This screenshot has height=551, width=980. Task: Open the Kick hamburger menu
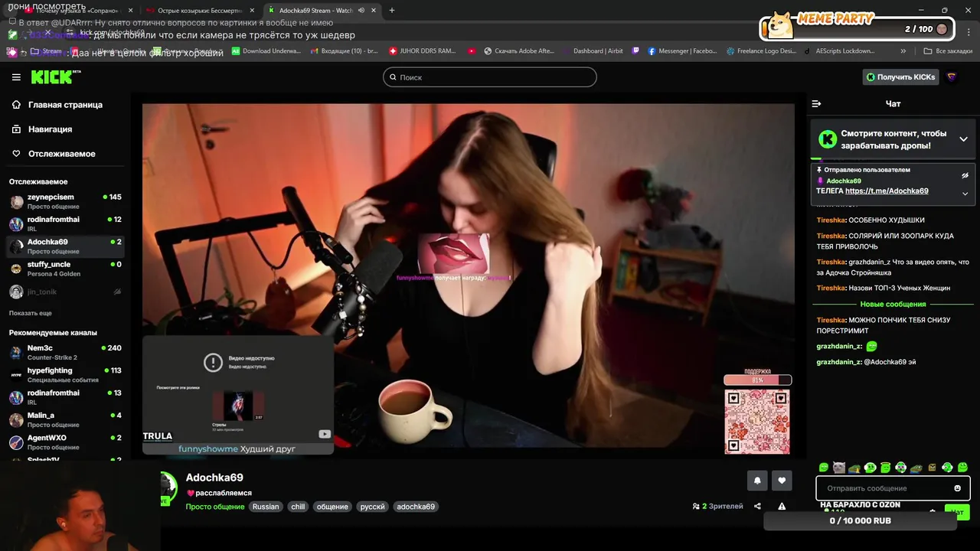tap(16, 77)
